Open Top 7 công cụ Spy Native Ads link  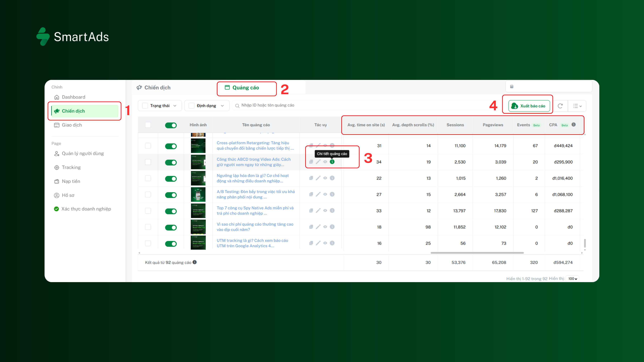click(x=255, y=211)
